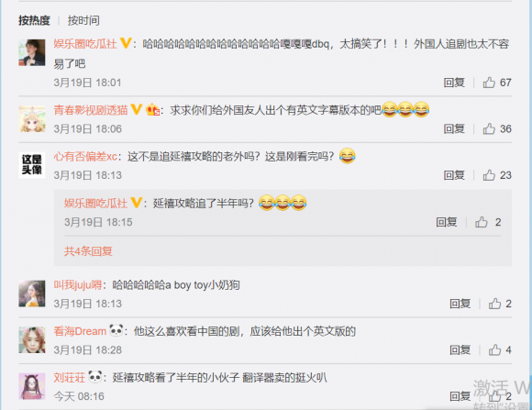Like 看海Dream's comment with 4 likes

click(494, 350)
